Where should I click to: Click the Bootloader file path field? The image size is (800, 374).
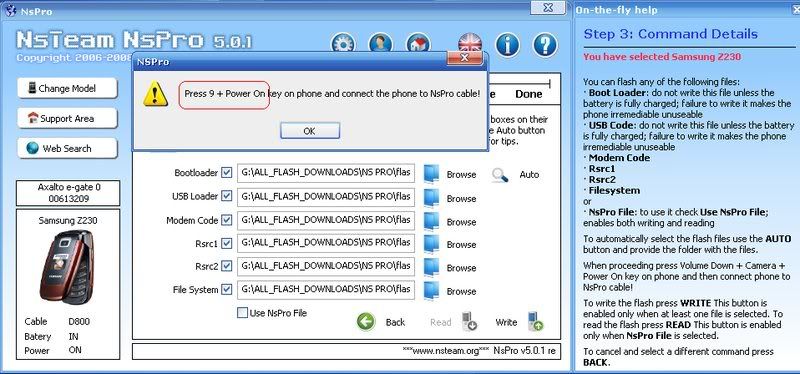[326, 173]
